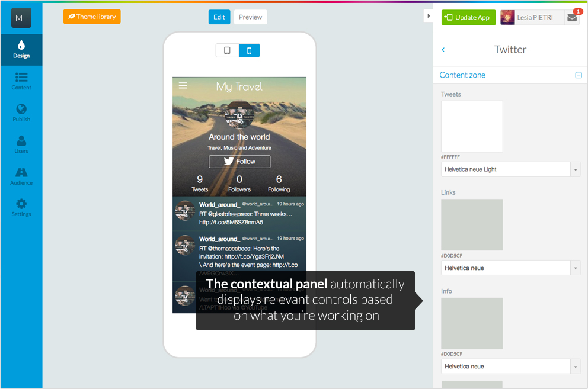Click the 'Around the world' profile name
The height and width of the screenshot is (389, 588).
(x=239, y=137)
